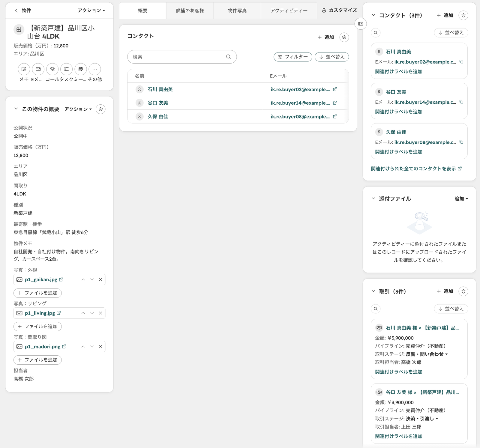Open gear settings of 取引（3件）panel
Screen dimensions: 480x448
click(463, 291)
